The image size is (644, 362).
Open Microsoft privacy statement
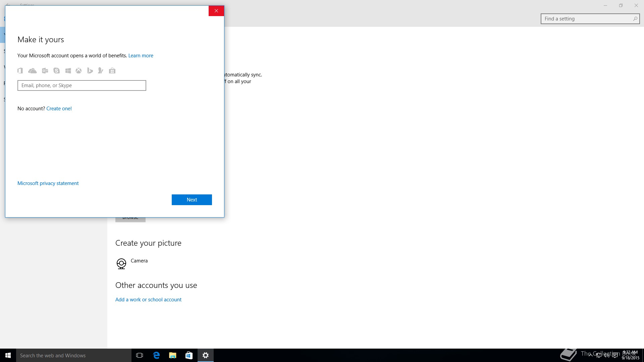[x=48, y=183]
